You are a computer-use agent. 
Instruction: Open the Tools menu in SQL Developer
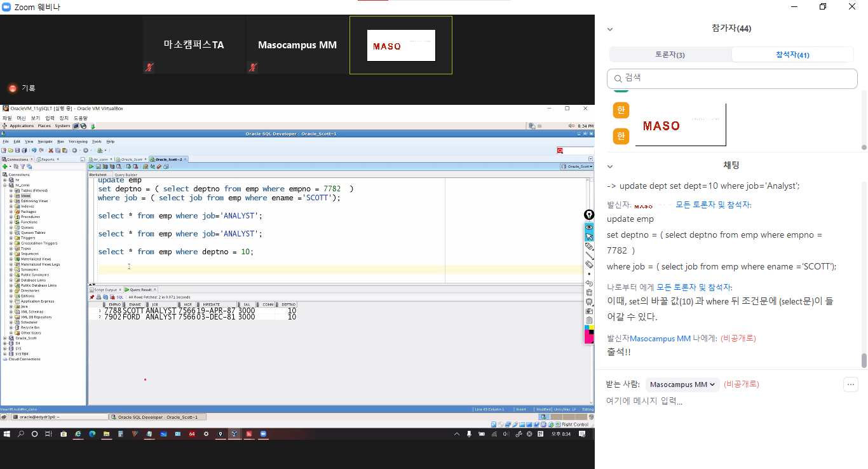pos(97,141)
